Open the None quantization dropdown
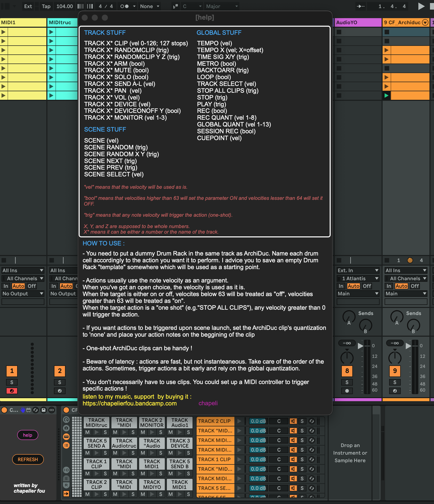This screenshot has height=504, width=434. pyautogui.click(x=150, y=6)
